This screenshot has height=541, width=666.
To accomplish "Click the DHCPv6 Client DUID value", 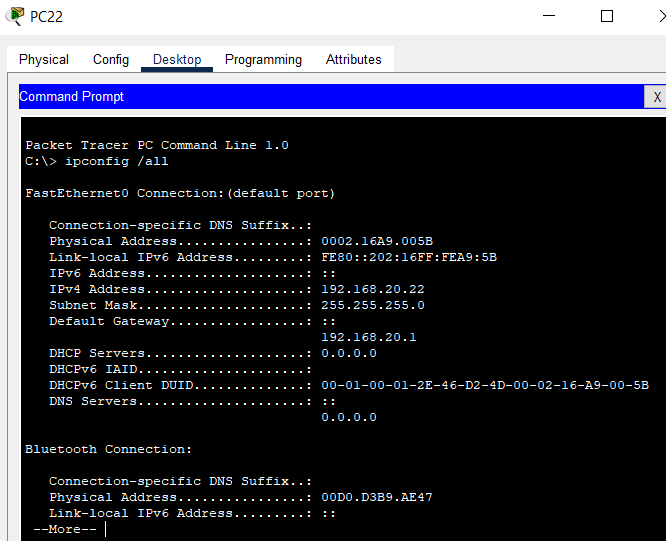I will tap(485, 385).
